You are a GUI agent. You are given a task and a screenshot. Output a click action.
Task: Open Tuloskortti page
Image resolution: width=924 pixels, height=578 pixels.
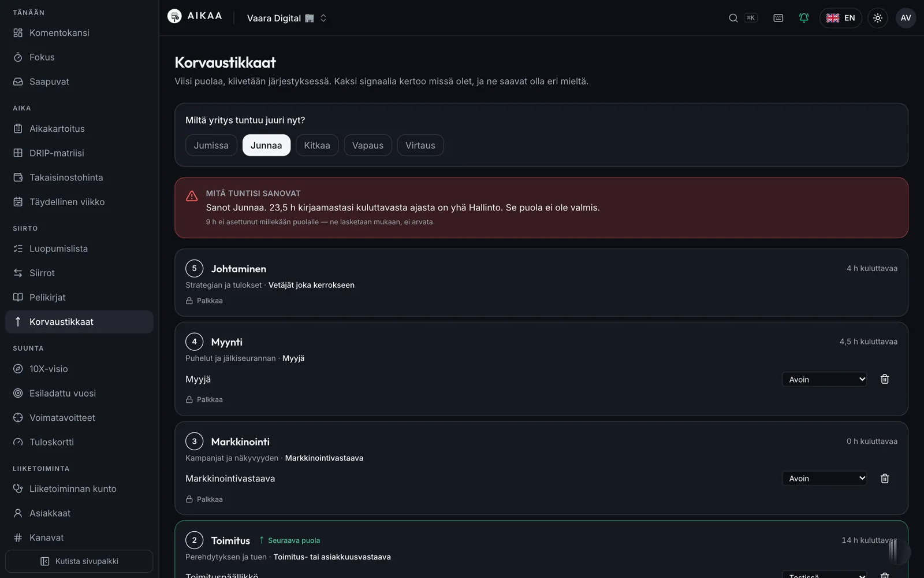pos(79,442)
